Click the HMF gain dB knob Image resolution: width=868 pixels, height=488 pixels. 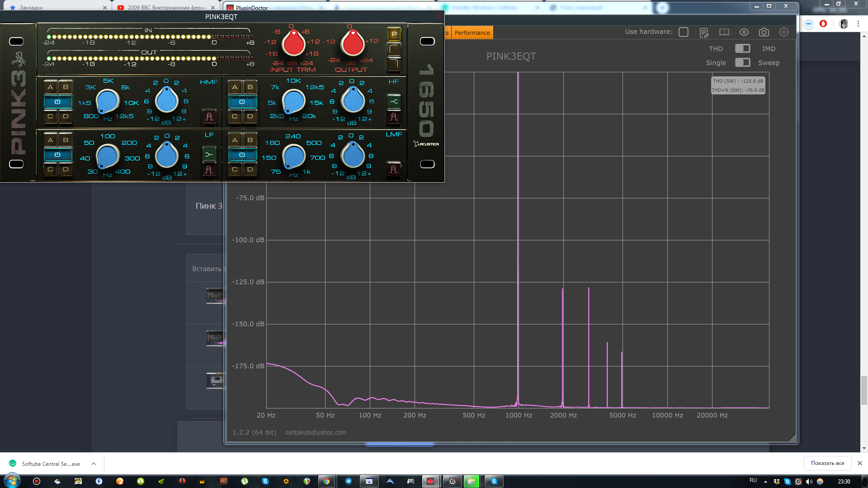[x=166, y=100]
